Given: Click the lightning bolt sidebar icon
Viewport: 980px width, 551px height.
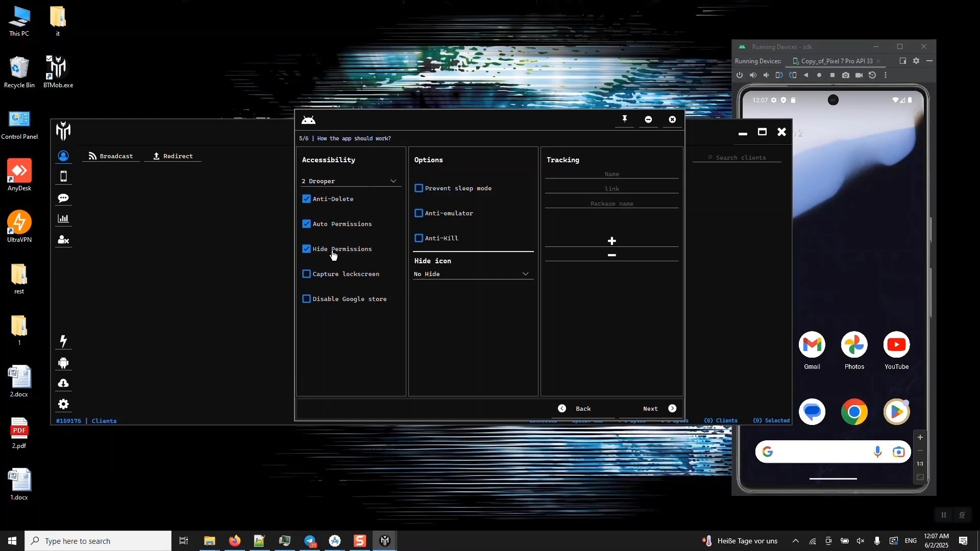Looking at the screenshot, I should 63,341.
